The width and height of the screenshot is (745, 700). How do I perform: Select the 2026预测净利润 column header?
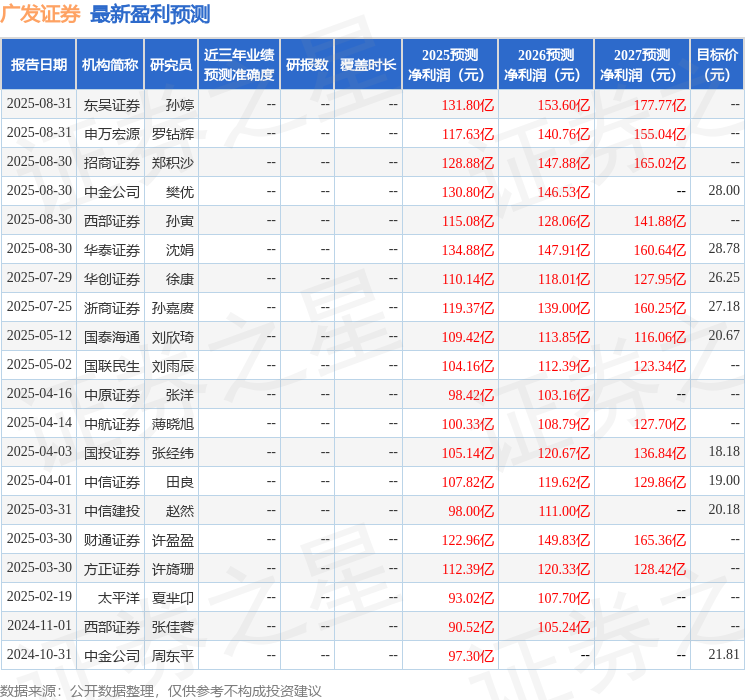(546, 65)
